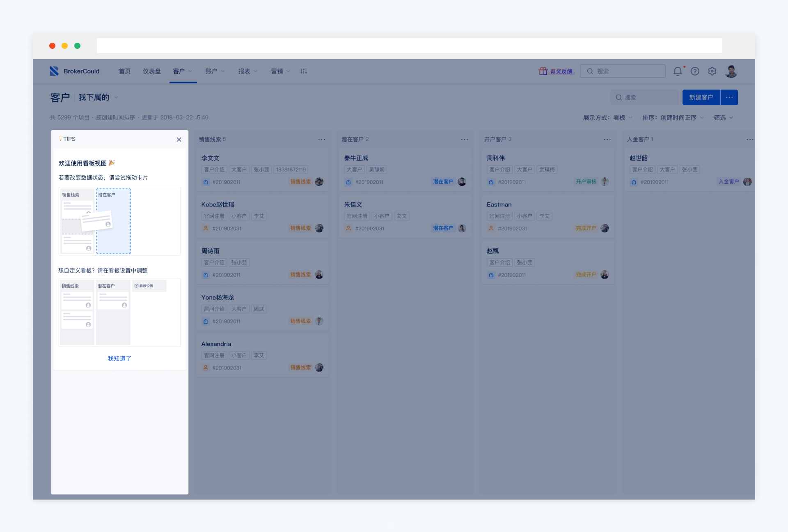Open 潜在客户 column more options
788x532 pixels.
465,140
